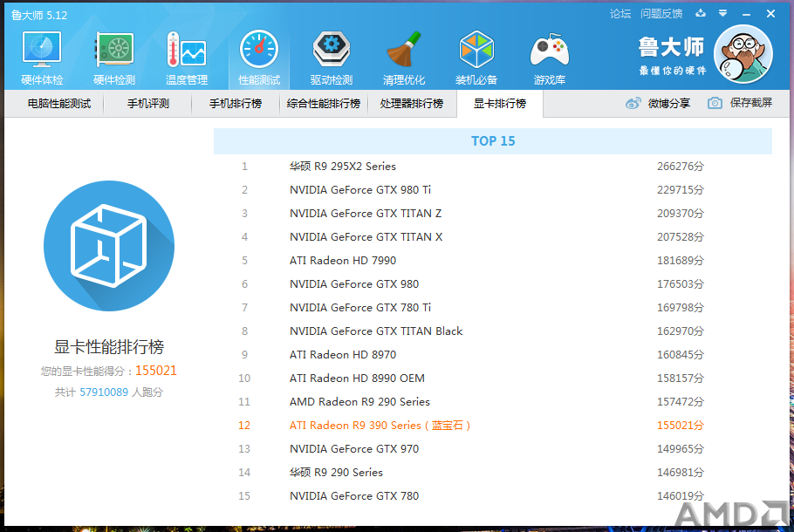Select NVIDIA GeForce GTX TITAN Black row

[x=493, y=331]
